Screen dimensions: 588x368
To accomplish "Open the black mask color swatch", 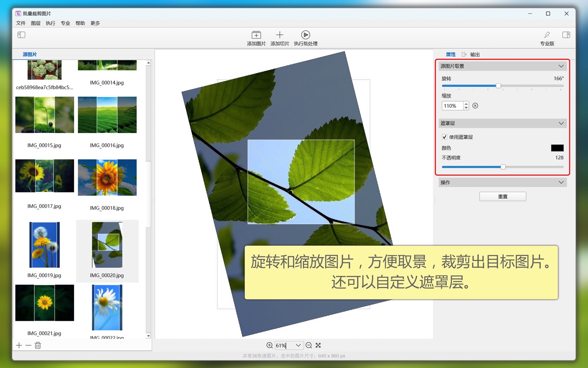I will (x=557, y=148).
